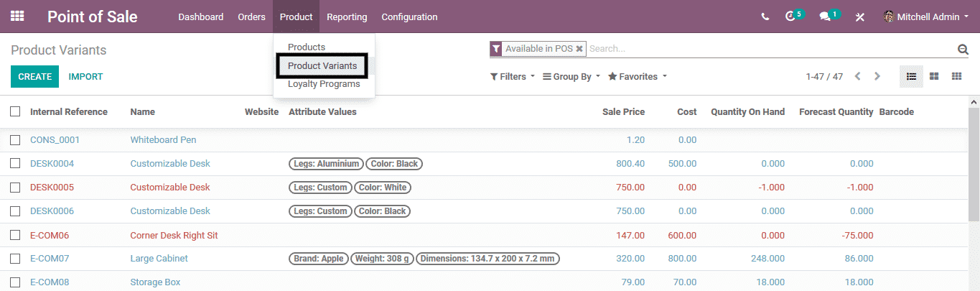Viewport: 980px width, 291px height.
Task: Click the debug tools cross icon
Action: point(859,17)
